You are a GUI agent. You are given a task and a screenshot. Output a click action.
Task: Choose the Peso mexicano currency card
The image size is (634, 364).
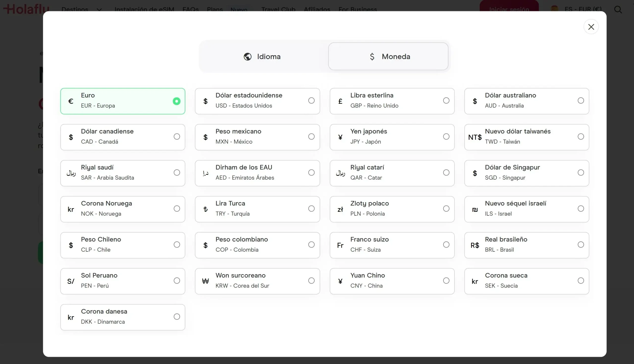point(257,137)
